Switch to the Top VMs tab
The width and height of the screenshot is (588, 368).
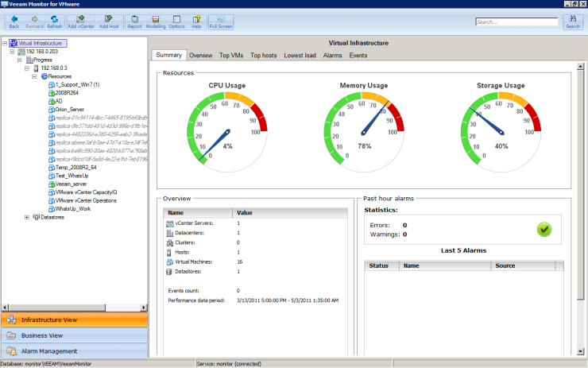click(231, 55)
